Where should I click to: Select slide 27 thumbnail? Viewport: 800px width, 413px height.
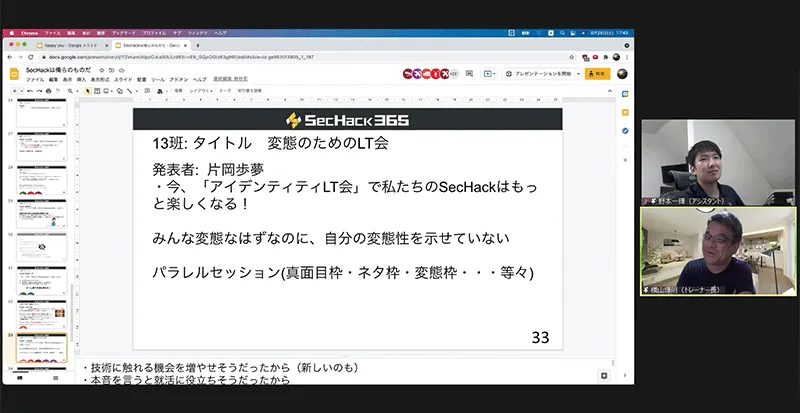[x=41, y=147]
